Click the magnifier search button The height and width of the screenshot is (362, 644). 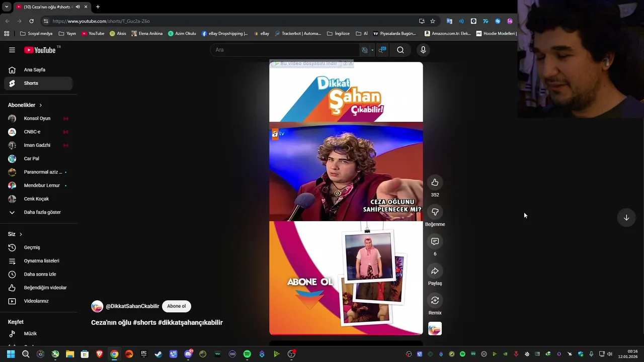tap(400, 50)
